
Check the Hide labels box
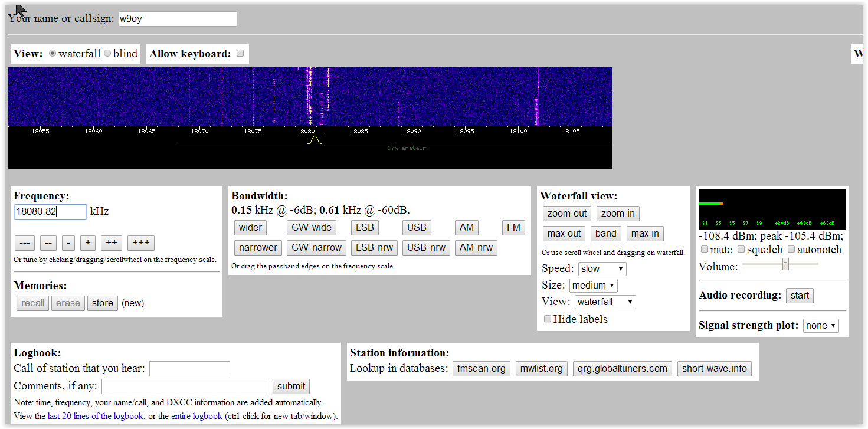(548, 319)
